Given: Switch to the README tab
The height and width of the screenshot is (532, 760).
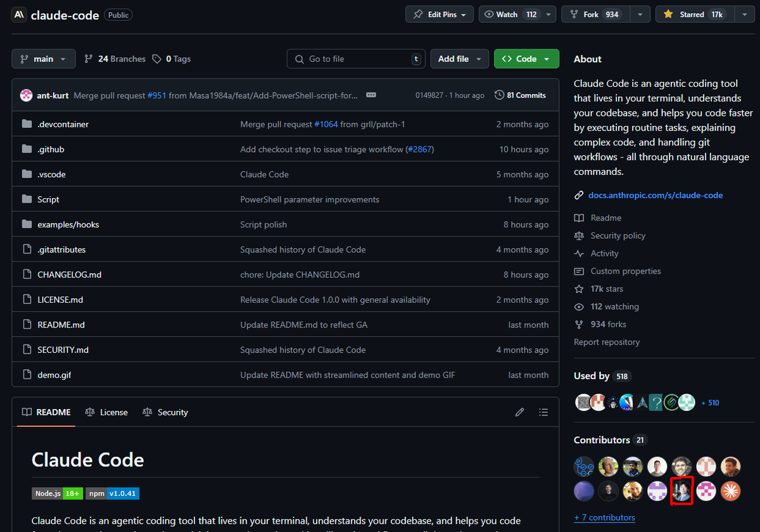Looking at the screenshot, I should 46,412.
